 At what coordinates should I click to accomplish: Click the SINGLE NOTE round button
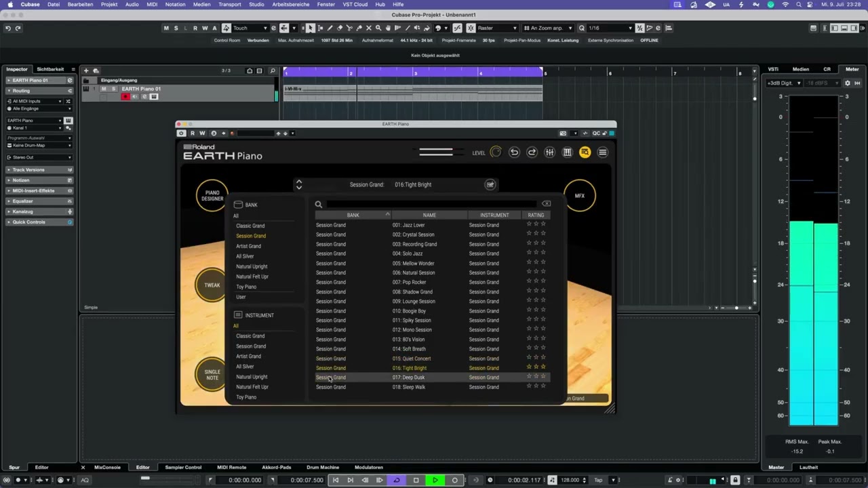pos(212,375)
